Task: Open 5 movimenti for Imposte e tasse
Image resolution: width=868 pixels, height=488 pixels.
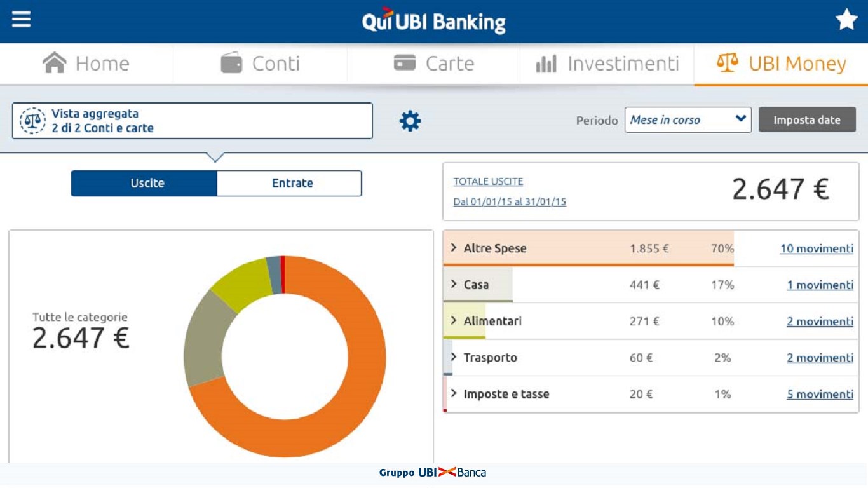Action: tap(820, 394)
